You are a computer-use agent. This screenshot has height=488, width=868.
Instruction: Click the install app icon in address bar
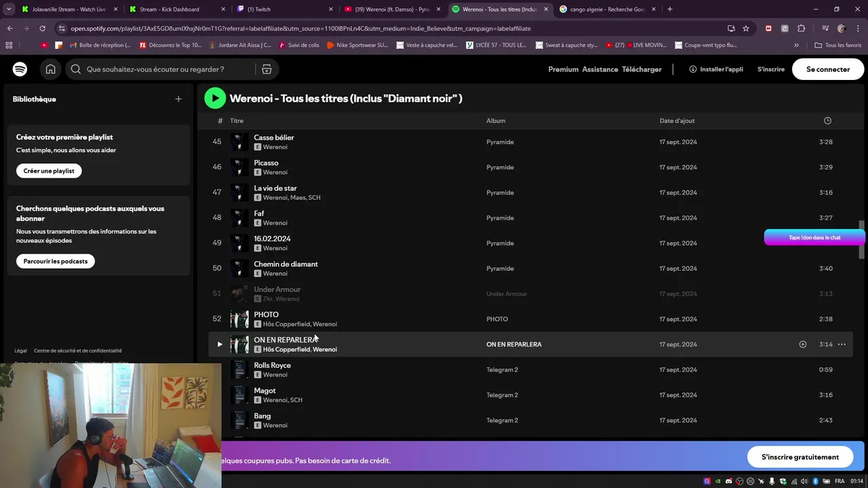(x=731, y=28)
